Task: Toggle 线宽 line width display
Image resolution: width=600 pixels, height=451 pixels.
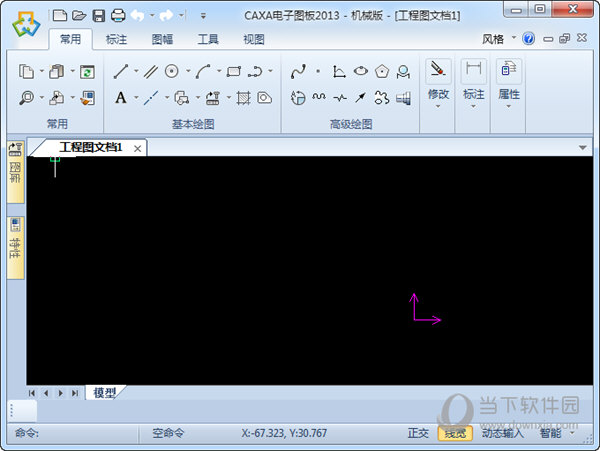Action: click(455, 433)
